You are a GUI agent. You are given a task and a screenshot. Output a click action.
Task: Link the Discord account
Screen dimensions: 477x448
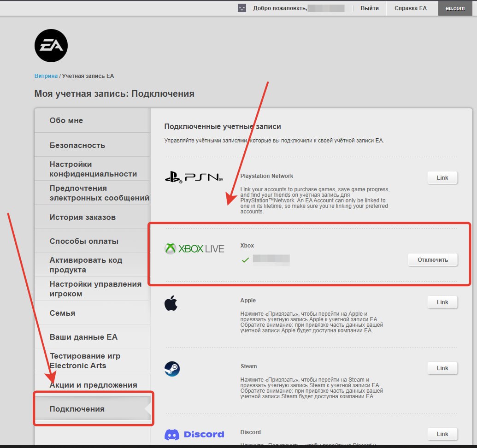click(442, 434)
